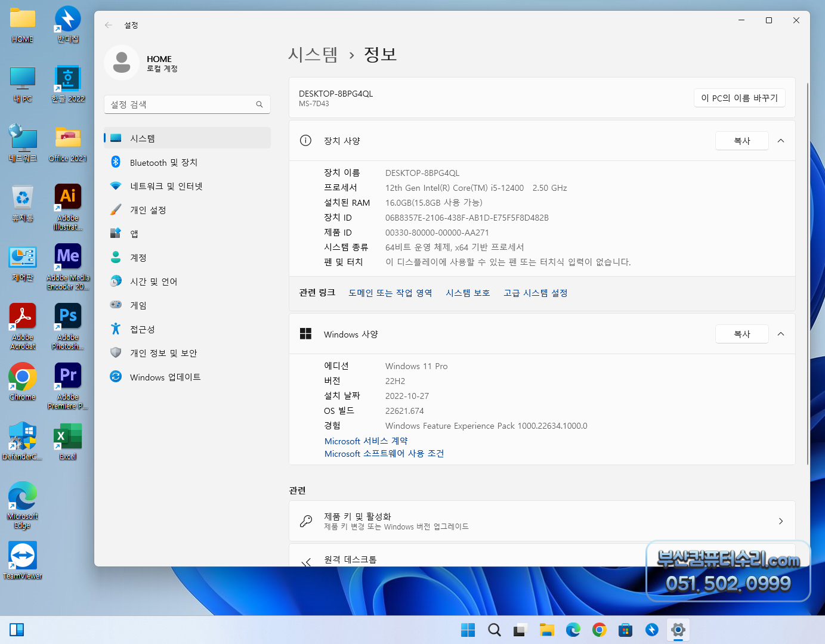825x644 pixels.
Task: Open the Chrome desktop shortcut
Action: click(23, 383)
